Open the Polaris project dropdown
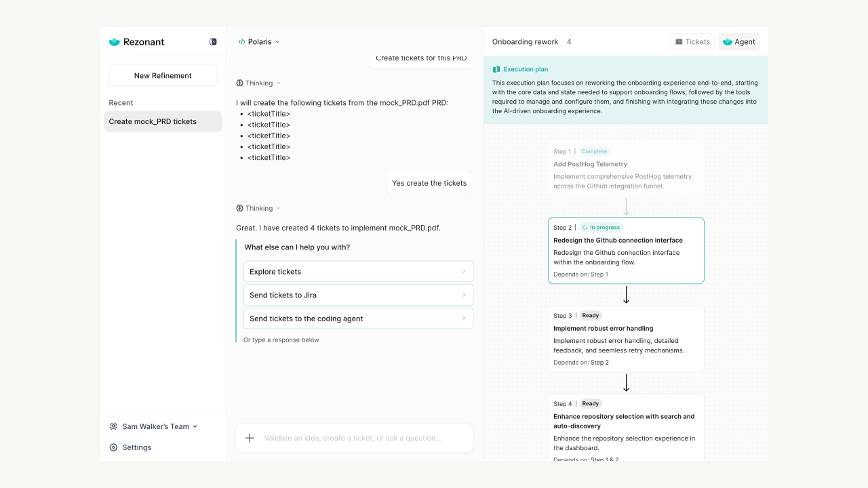Viewport: 868px width, 488px height. (x=259, y=42)
